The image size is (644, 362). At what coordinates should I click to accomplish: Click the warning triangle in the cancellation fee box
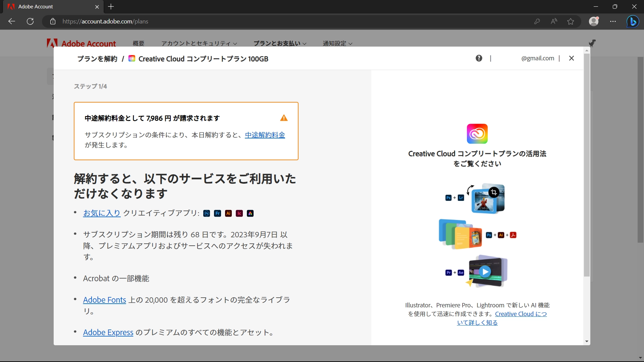(x=283, y=118)
